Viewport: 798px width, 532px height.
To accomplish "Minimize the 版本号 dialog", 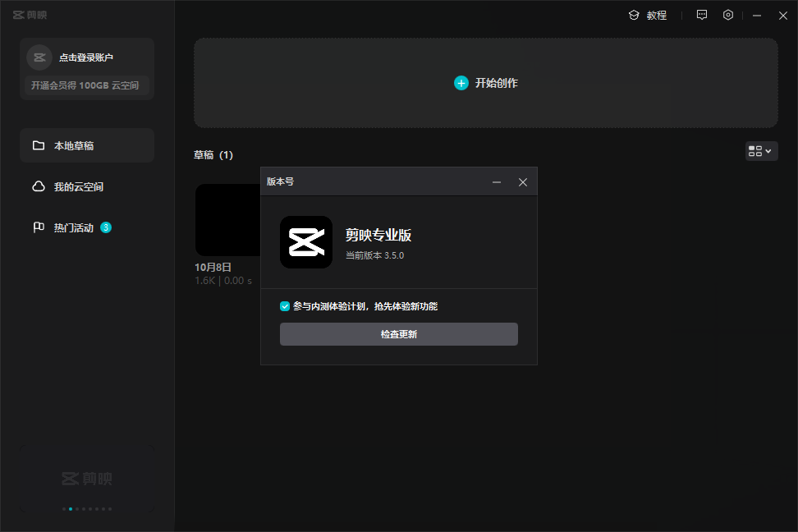I will pos(496,182).
